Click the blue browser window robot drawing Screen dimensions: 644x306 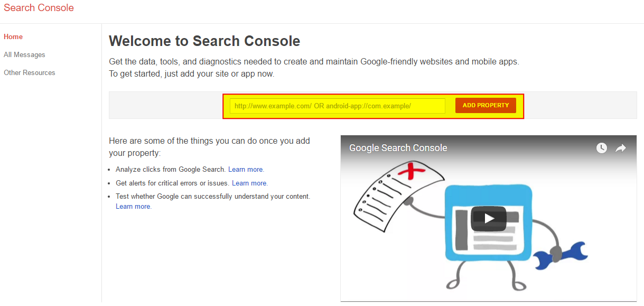(x=489, y=222)
